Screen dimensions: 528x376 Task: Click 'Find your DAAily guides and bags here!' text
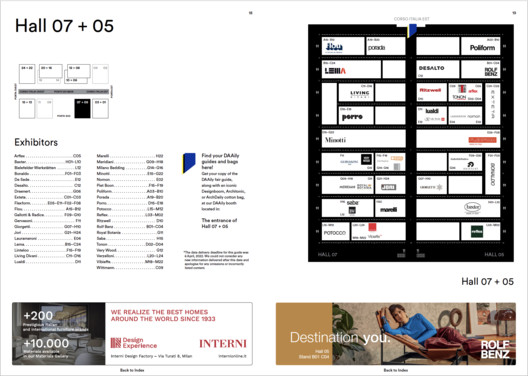(220, 161)
